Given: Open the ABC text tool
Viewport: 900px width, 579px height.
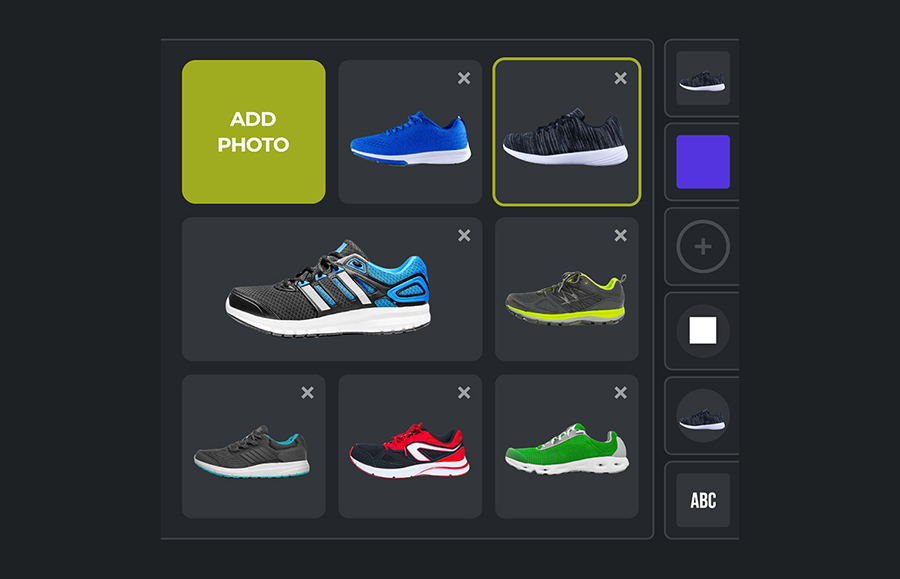Looking at the screenshot, I should [x=703, y=500].
